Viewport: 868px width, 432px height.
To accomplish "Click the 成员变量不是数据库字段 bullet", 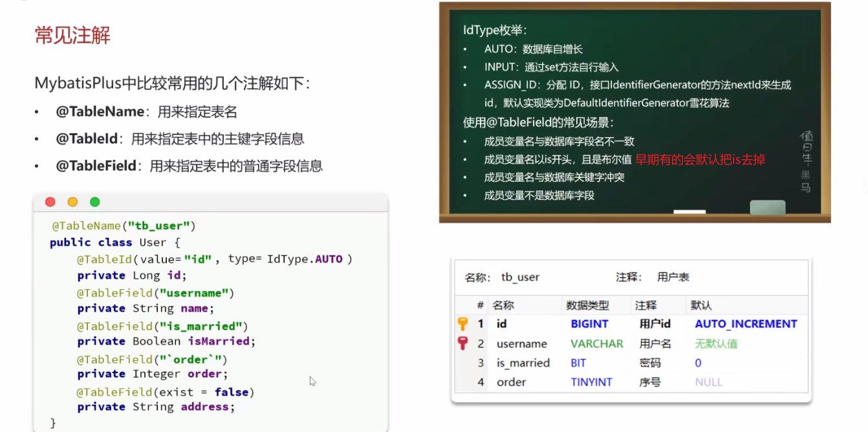I will 539,195.
